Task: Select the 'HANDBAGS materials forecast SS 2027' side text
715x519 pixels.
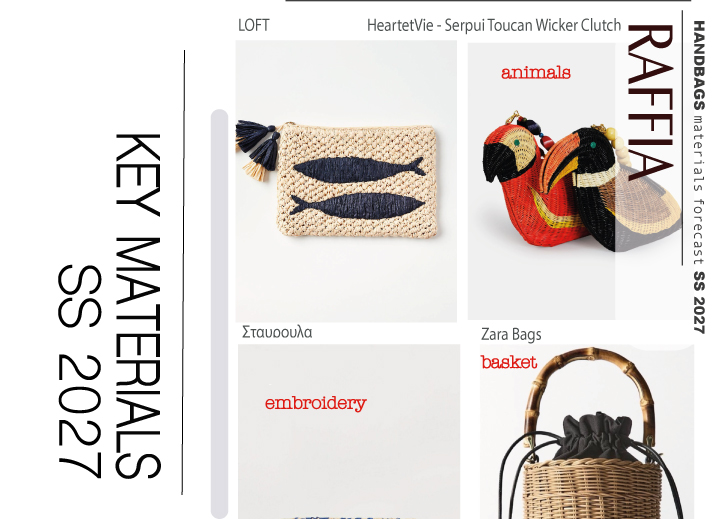Action: pyautogui.click(x=699, y=177)
